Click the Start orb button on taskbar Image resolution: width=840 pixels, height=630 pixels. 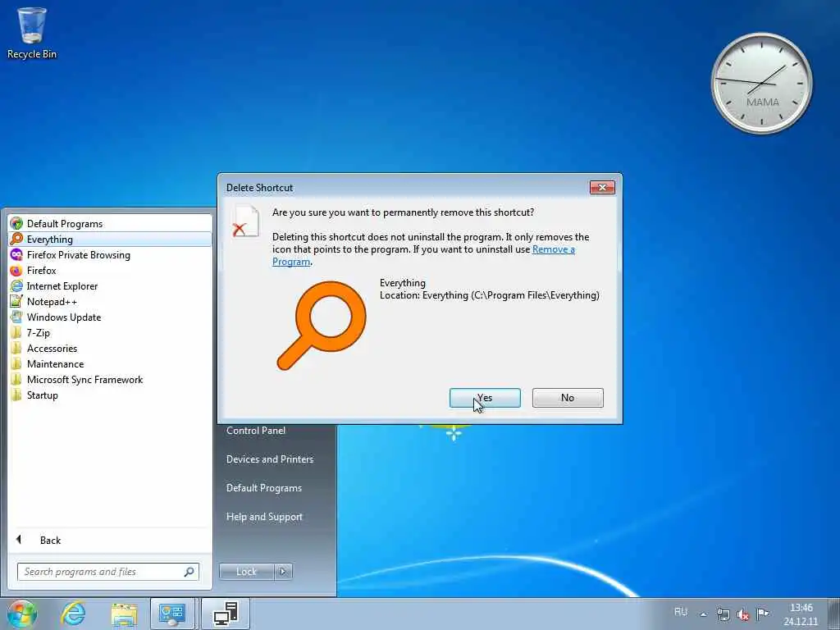point(21,614)
